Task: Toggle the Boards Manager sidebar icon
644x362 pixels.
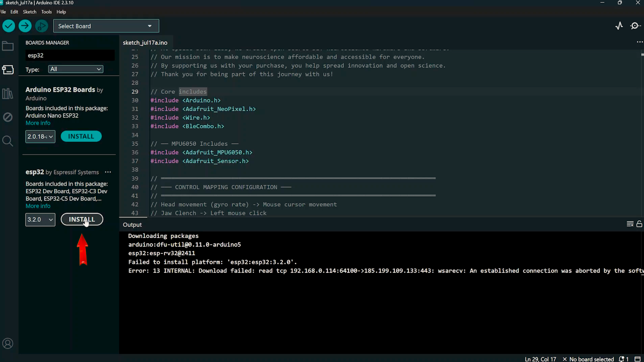Action: (8, 70)
